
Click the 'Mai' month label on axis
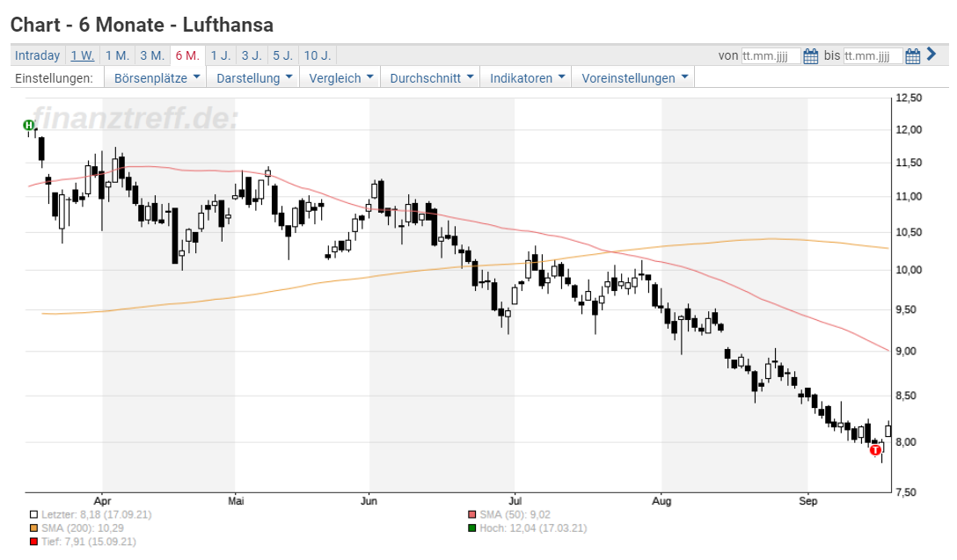tap(236, 501)
